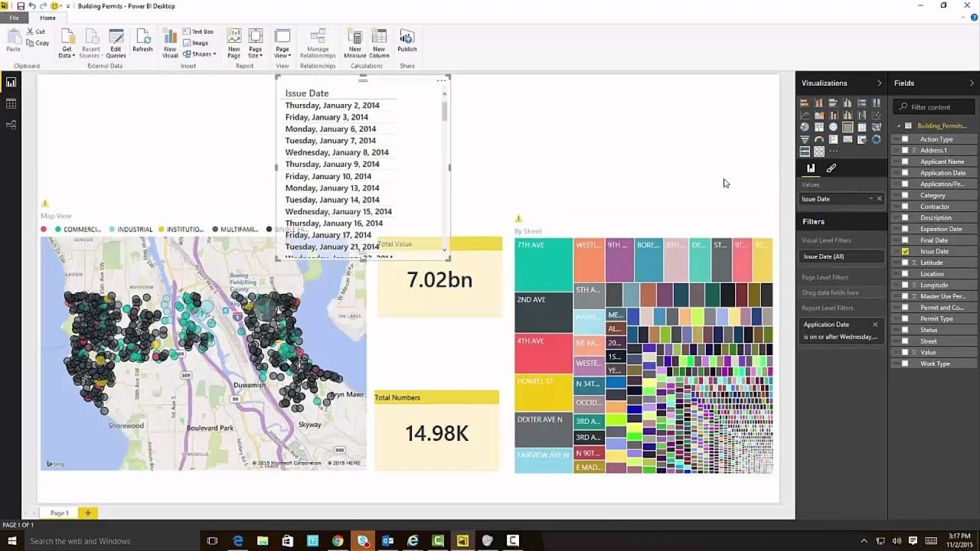Select the treemap visualization icon
Image resolution: width=980 pixels, height=551 pixels.
pyautogui.click(x=819, y=127)
